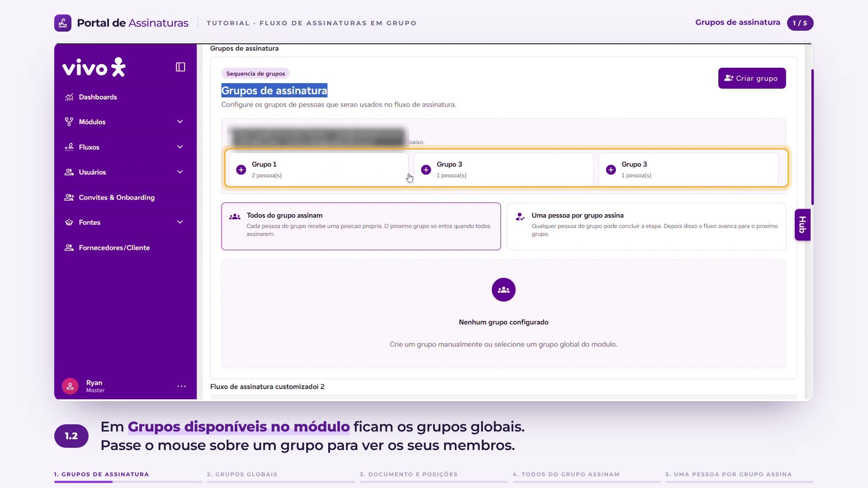This screenshot has height=488, width=868.
Task: Click the 1 / 5 step counter badge
Action: coord(800,23)
